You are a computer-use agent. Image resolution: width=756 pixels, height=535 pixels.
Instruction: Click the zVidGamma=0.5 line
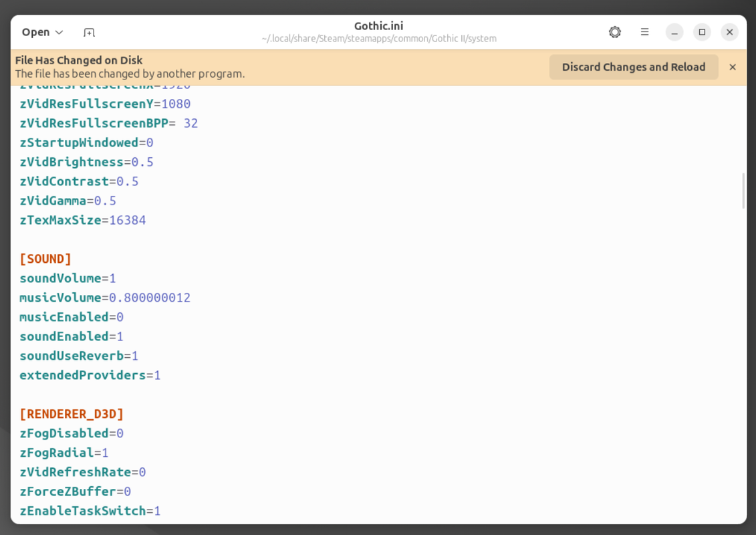68,201
